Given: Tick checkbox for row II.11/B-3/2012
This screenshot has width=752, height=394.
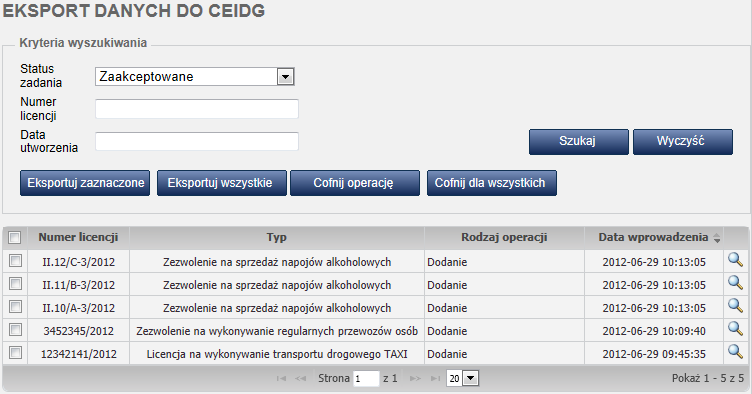Looking at the screenshot, I should 15,284.
